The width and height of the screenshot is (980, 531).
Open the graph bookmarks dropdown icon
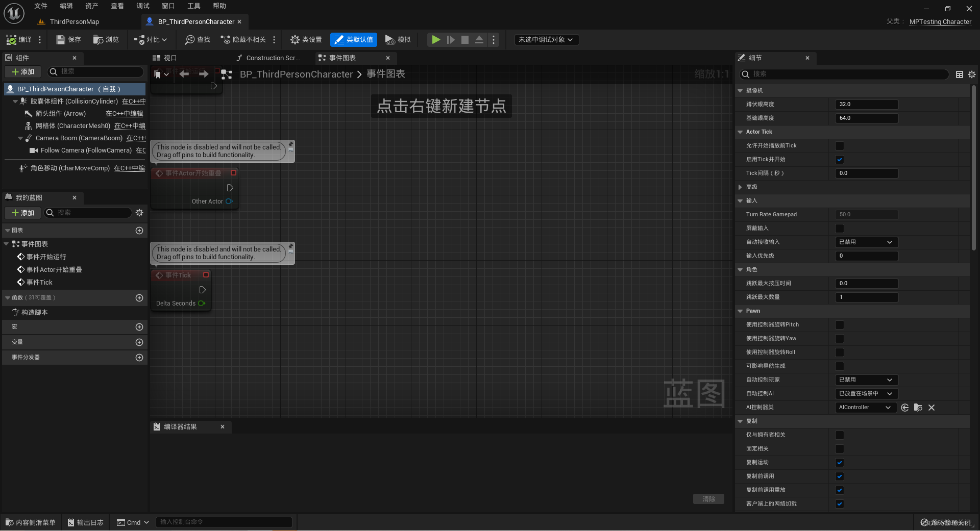click(x=162, y=74)
